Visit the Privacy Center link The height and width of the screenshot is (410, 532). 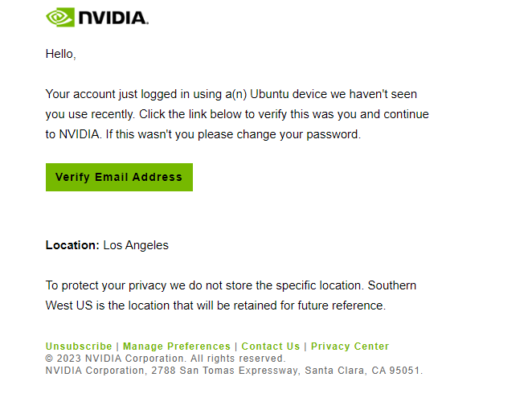(x=350, y=346)
